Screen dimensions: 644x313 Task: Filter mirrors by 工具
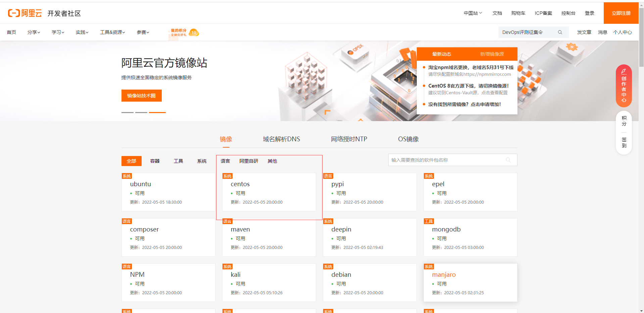(178, 161)
